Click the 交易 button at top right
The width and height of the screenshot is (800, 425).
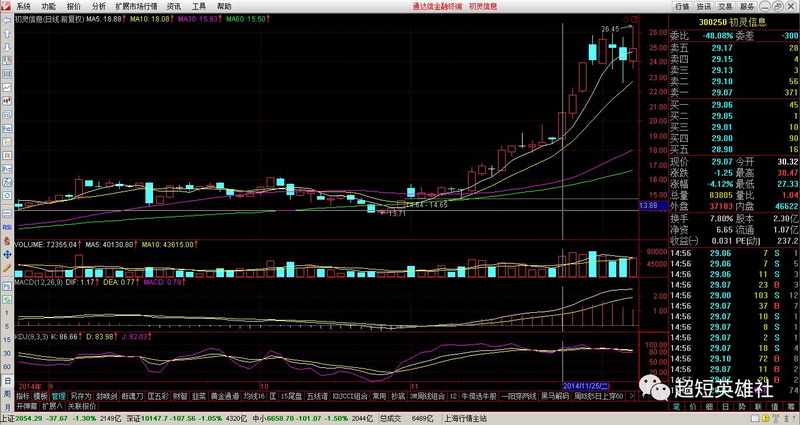[x=723, y=5]
